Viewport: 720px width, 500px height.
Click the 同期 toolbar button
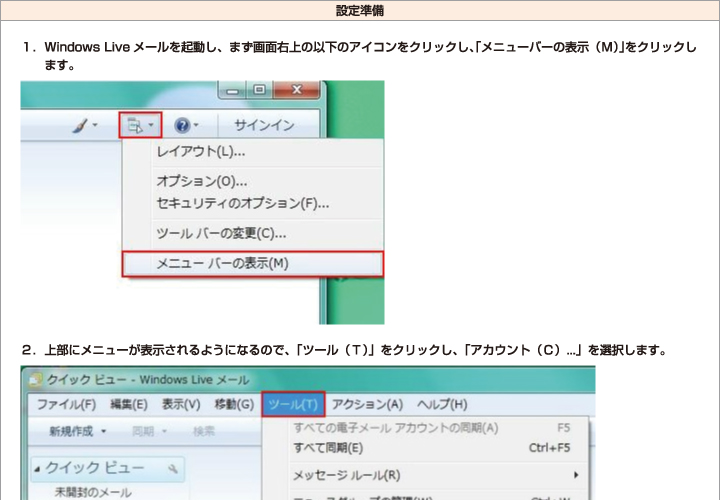(x=143, y=431)
